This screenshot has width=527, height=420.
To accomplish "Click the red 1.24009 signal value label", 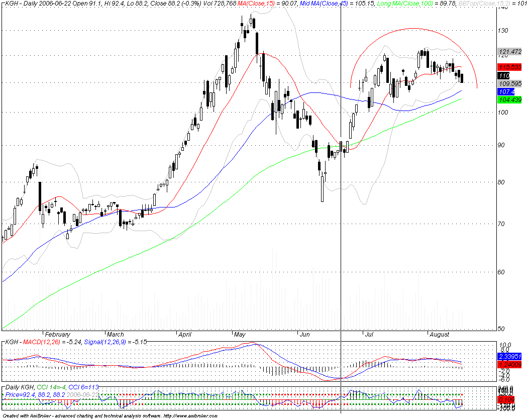I will coord(509,365).
